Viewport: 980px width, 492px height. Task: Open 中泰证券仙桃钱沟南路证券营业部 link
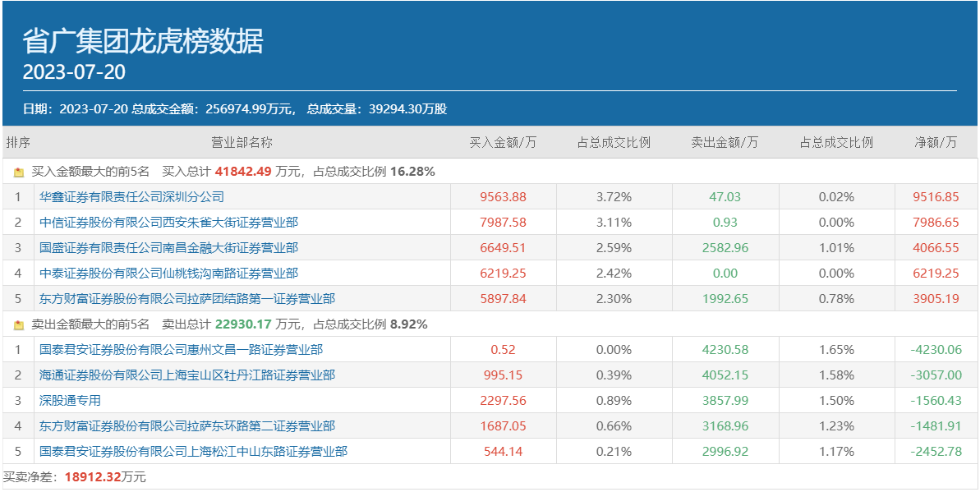[168, 274]
